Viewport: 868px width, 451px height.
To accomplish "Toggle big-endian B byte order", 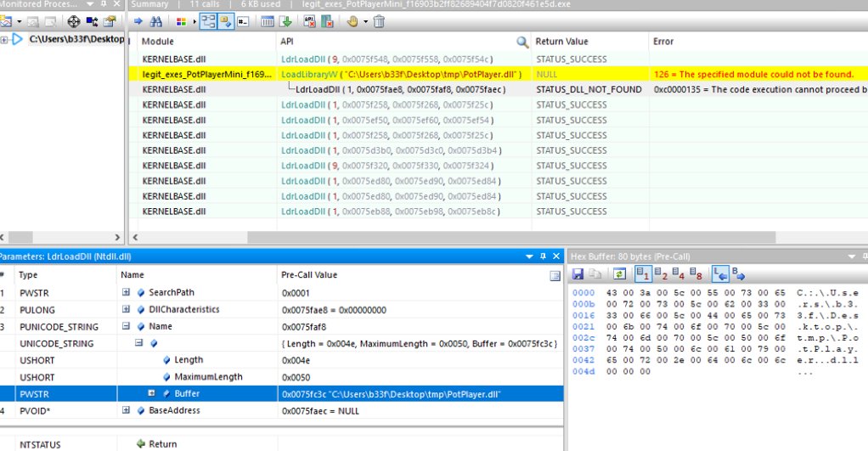I will coord(738,274).
